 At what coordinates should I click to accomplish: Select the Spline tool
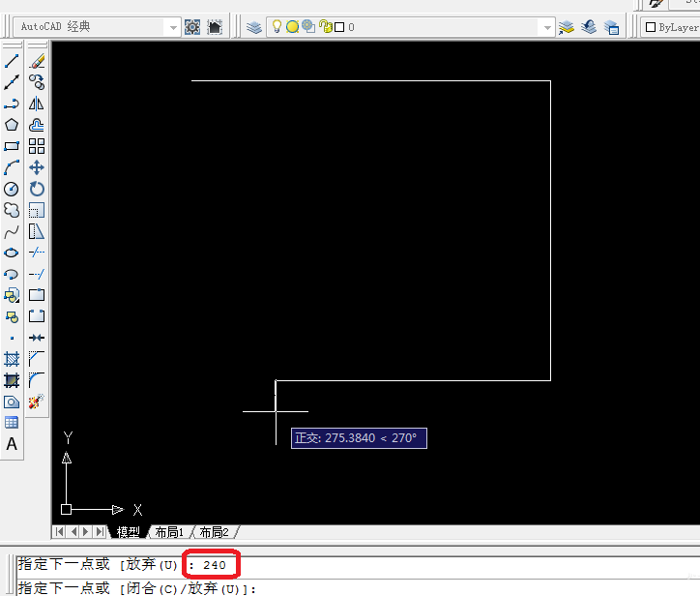click(x=12, y=231)
